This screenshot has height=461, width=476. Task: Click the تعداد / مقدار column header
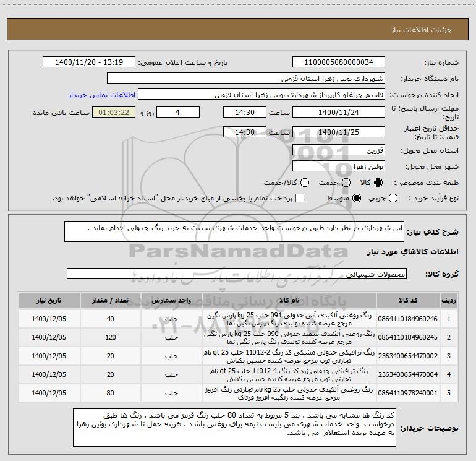point(110,300)
